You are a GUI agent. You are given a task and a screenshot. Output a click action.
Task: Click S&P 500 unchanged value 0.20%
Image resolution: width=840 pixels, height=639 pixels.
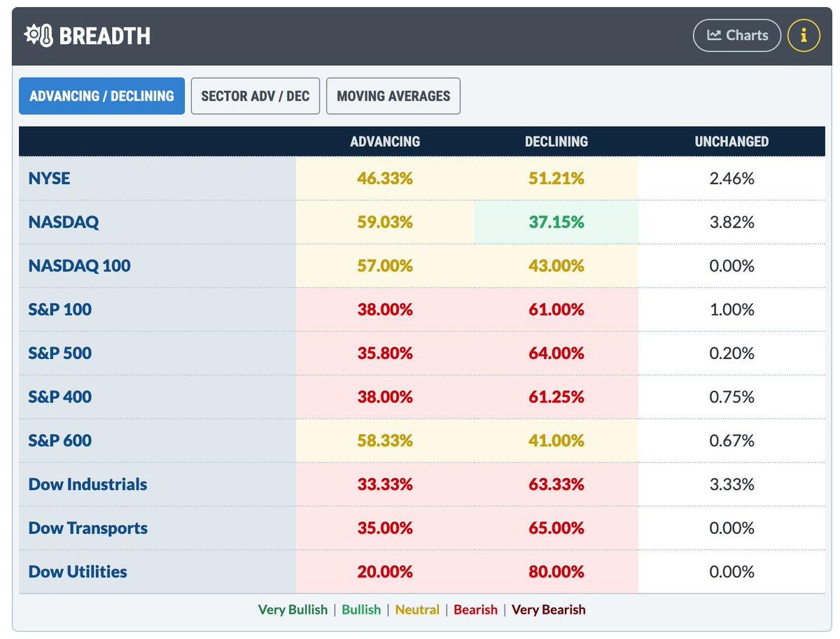click(x=731, y=353)
